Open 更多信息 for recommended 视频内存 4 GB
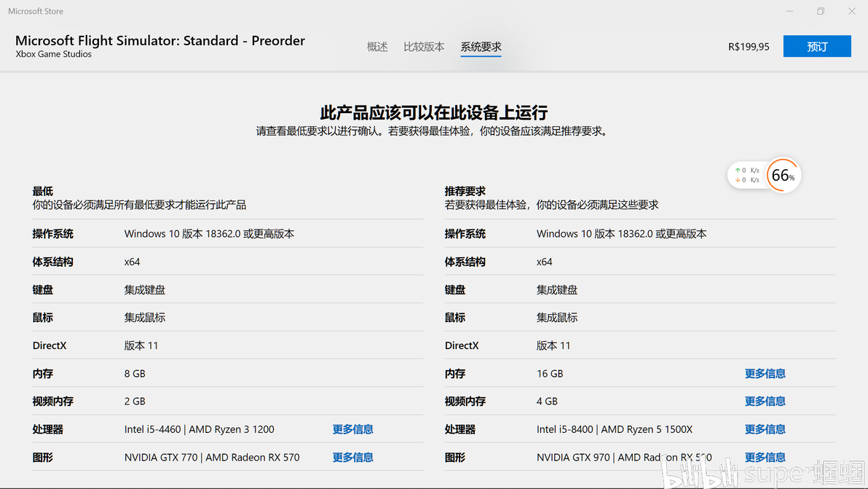This screenshot has width=868, height=489. 765,402
